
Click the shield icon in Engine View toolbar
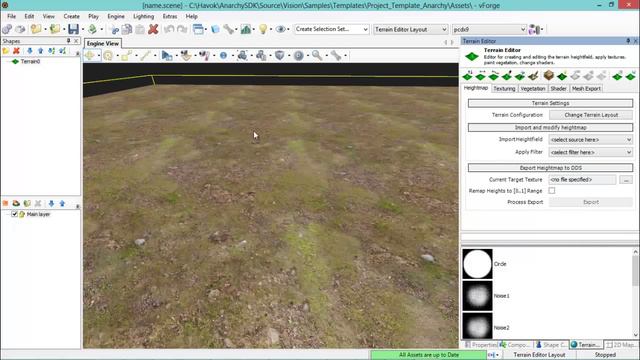point(280,56)
